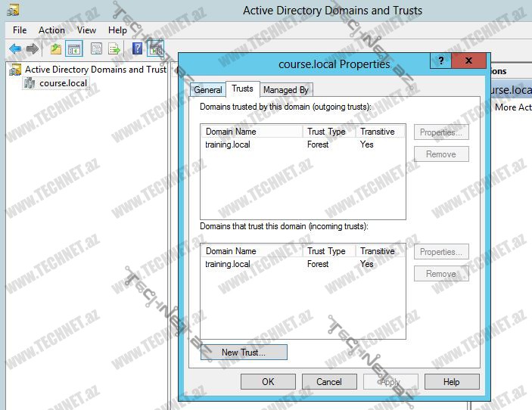Click the Properties toolbar icon
The image size is (532, 410).
tap(96, 49)
